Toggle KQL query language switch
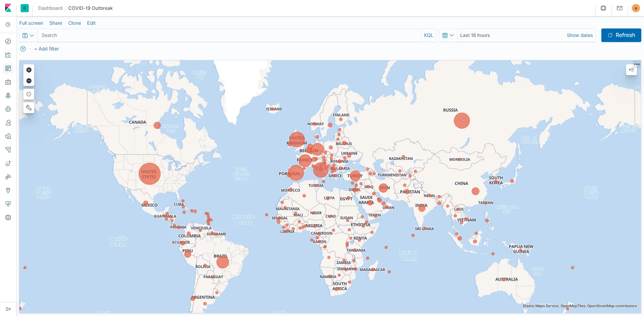 [428, 35]
